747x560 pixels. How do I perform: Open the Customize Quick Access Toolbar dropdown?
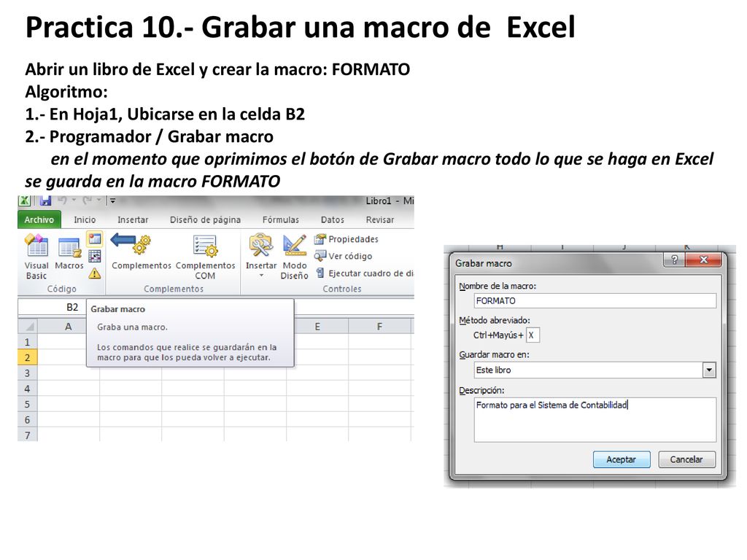[x=113, y=201]
